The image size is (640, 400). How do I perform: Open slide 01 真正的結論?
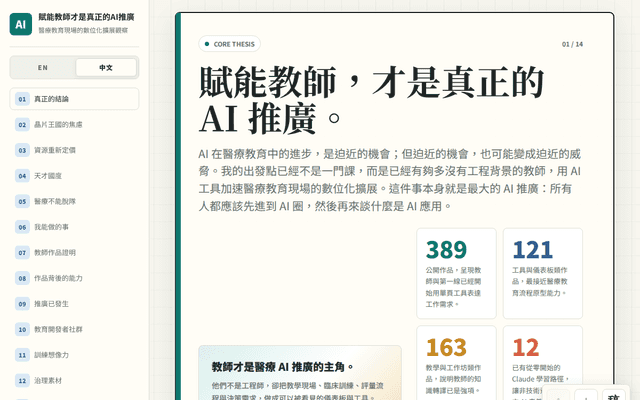74,99
